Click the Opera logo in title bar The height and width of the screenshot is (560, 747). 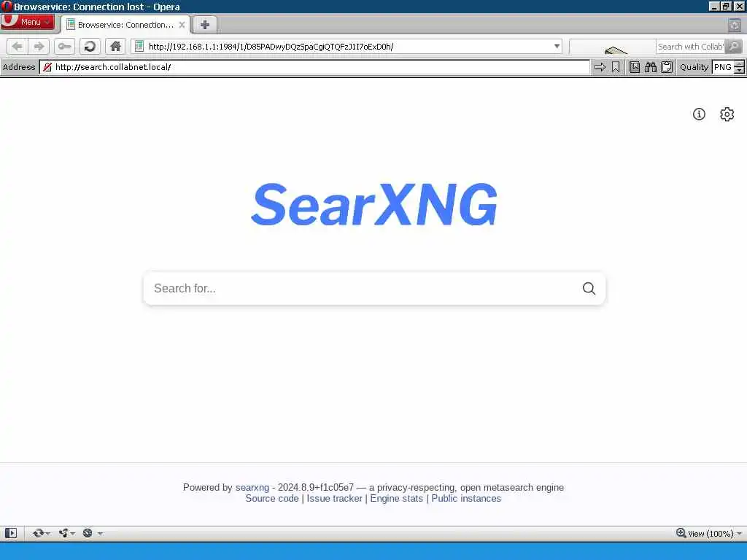(x=6, y=6)
